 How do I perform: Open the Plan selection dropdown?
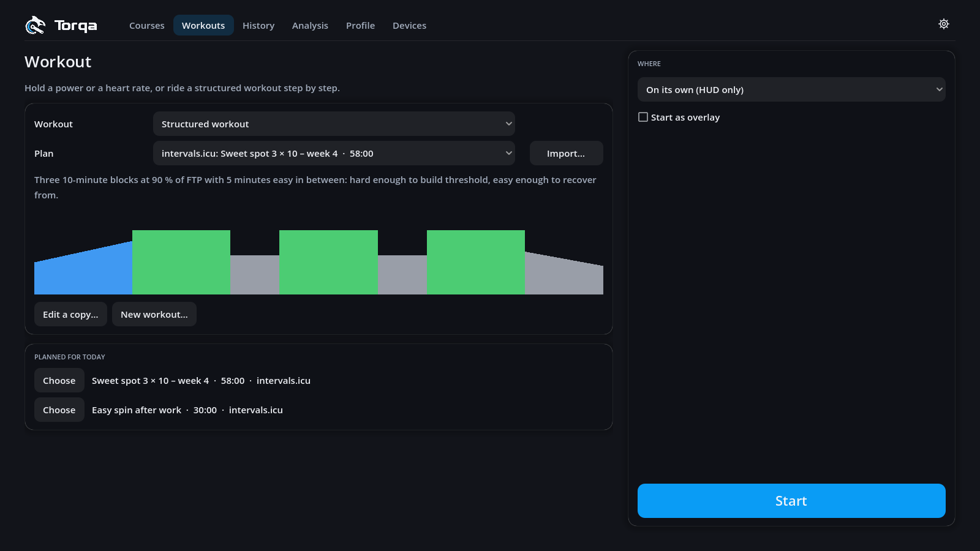click(334, 153)
